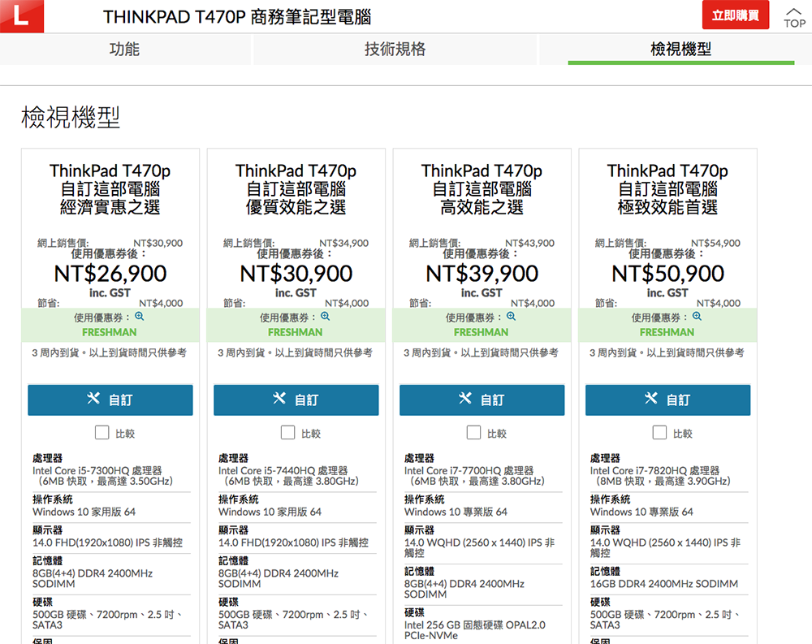The image size is (812, 644).
Task: Click the TOP arrow icon
Action: (794, 18)
